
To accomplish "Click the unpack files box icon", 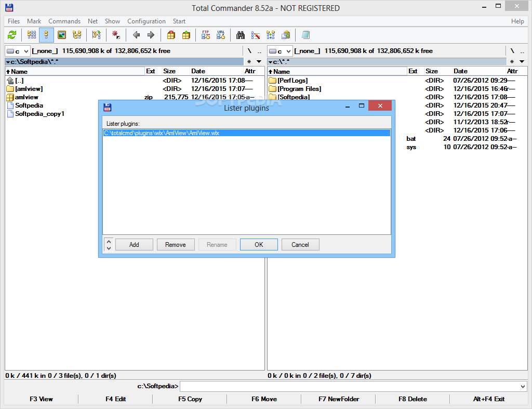I will pos(186,35).
